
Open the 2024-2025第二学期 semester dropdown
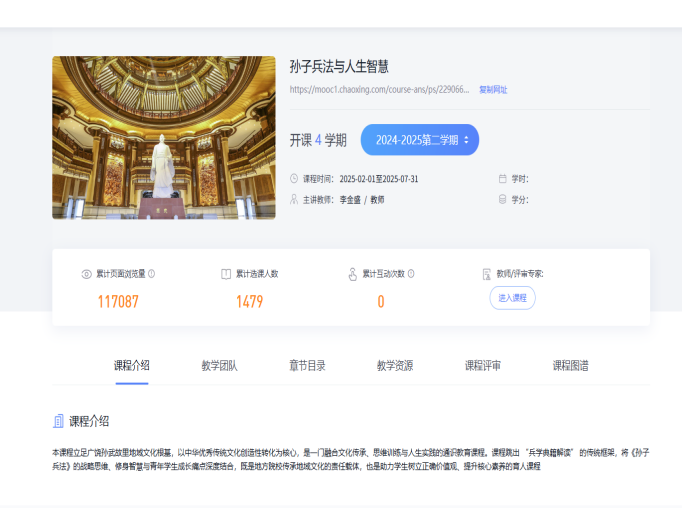419,140
